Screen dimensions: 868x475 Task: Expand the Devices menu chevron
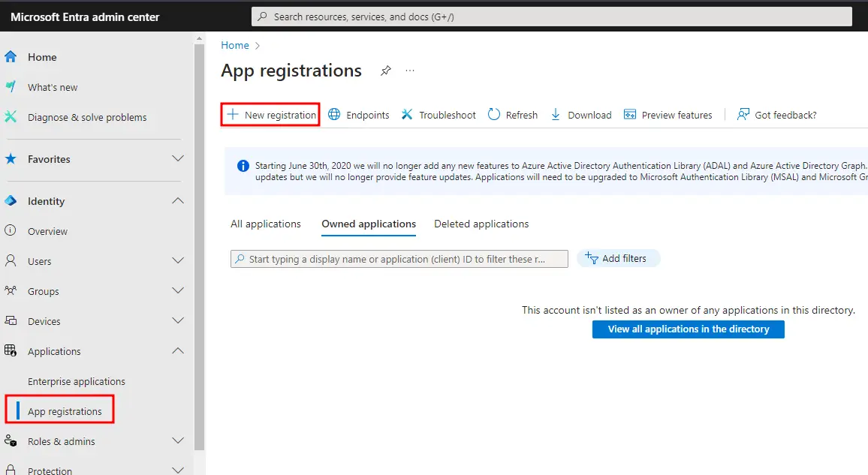pyautogui.click(x=178, y=320)
